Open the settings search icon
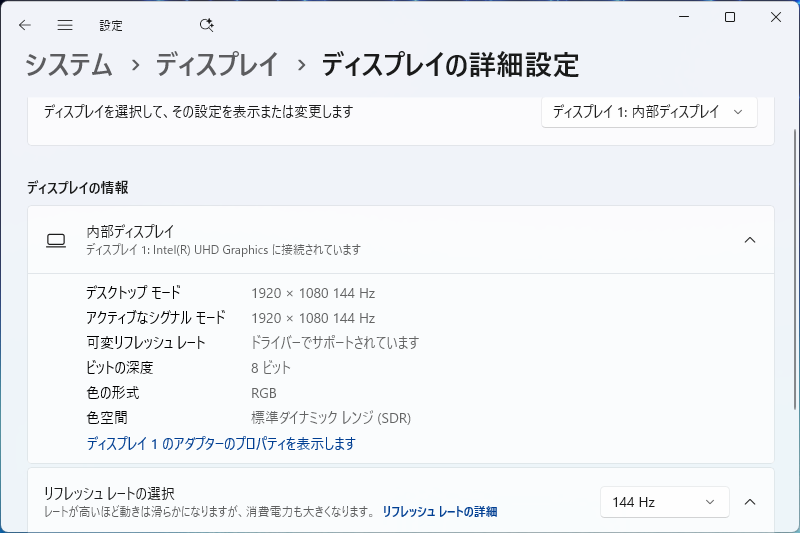Viewport: 800px width, 533px height. [x=207, y=25]
